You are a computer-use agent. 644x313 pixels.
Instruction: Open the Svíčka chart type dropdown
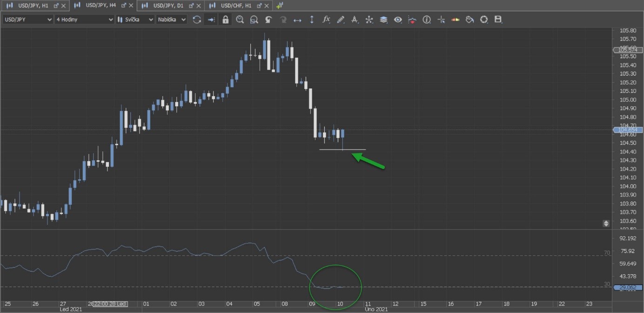point(135,20)
